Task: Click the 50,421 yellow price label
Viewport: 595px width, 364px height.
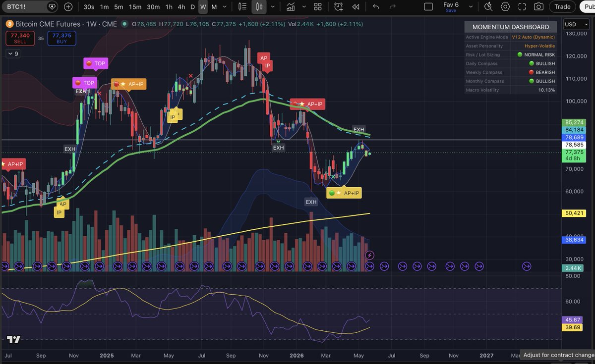Action: point(574,213)
